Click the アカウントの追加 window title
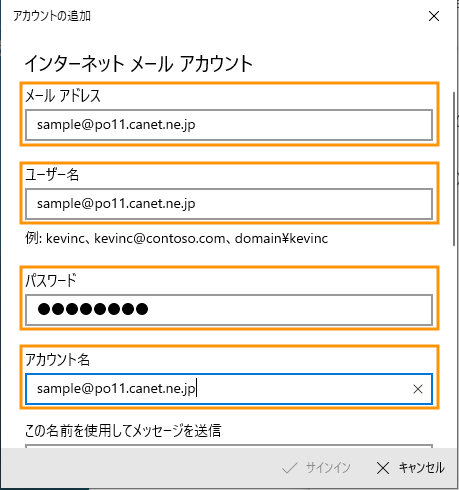The width and height of the screenshot is (459, 490). [52, 16]
